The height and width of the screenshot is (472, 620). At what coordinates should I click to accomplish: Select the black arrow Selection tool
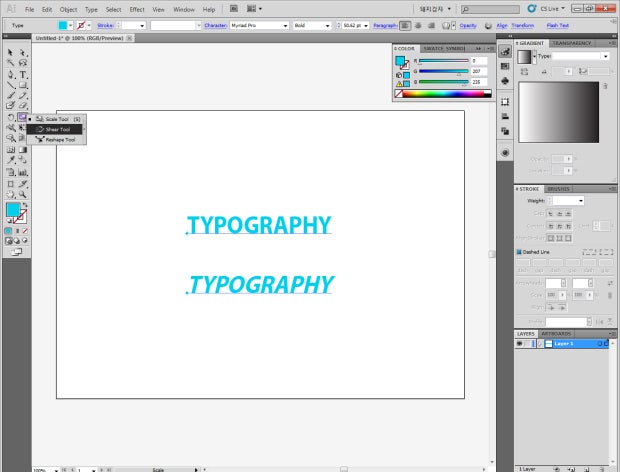point(10,52)
